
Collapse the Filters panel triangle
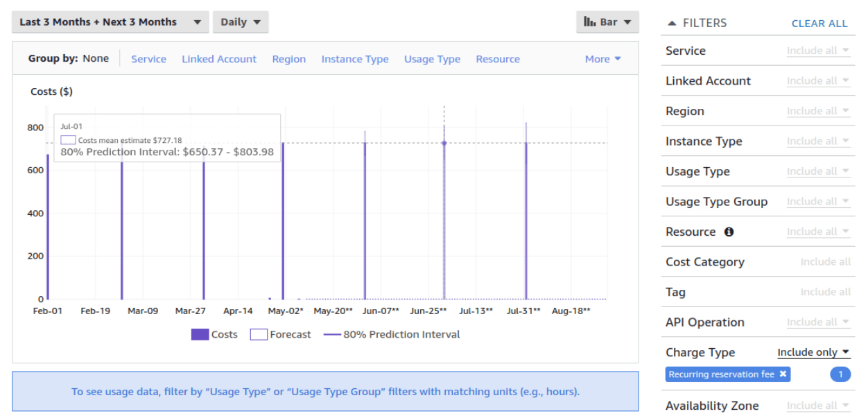pos(671,24)
